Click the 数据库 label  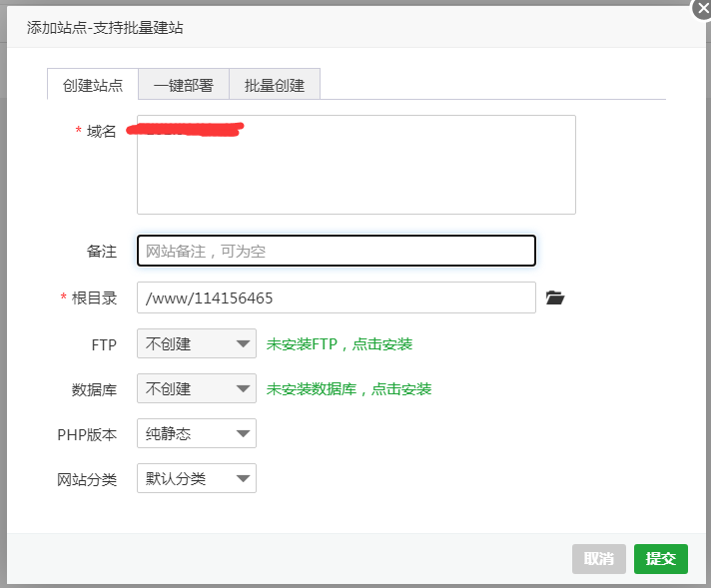coord(94,390)
